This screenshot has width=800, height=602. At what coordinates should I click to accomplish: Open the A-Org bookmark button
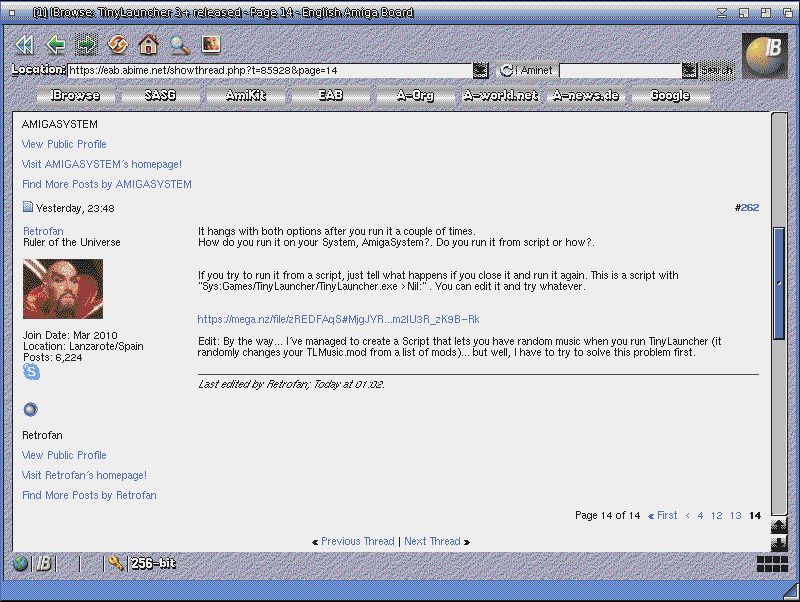coord(415,95)
